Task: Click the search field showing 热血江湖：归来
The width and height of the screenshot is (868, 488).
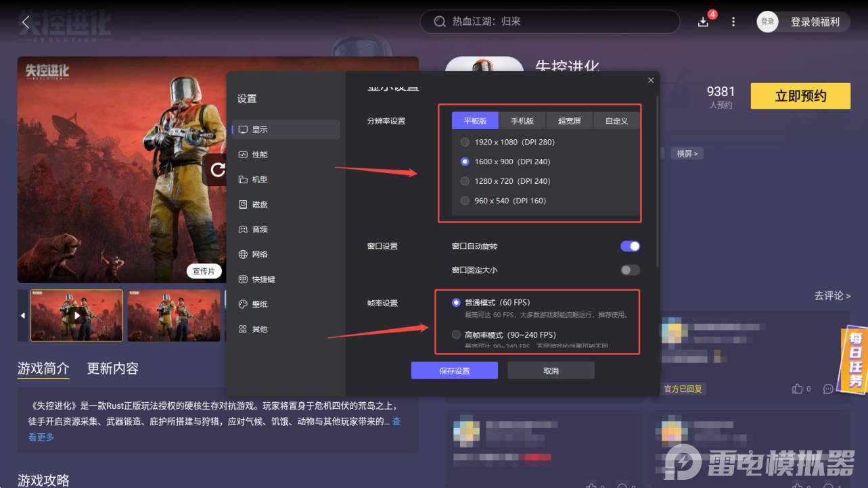Action: [x=550, y=22]
